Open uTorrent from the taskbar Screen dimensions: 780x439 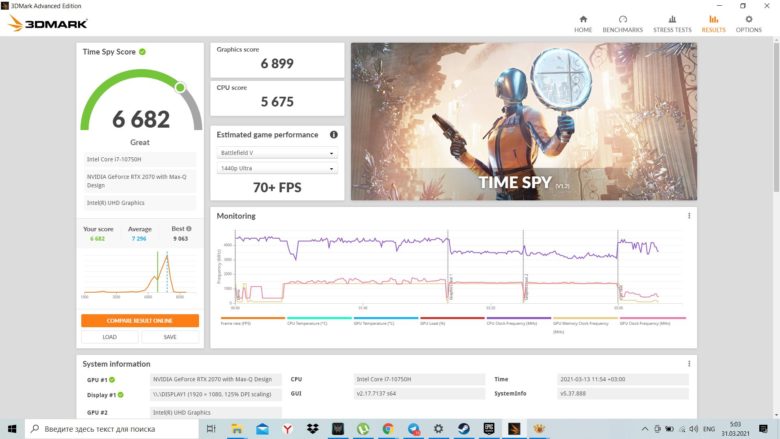[x=363, y=429]
